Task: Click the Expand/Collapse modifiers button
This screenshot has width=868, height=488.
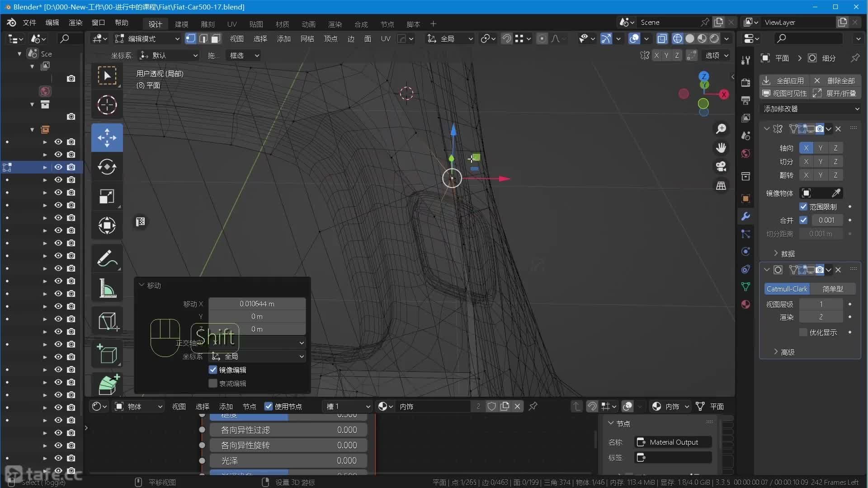Action: coord(835,93)
